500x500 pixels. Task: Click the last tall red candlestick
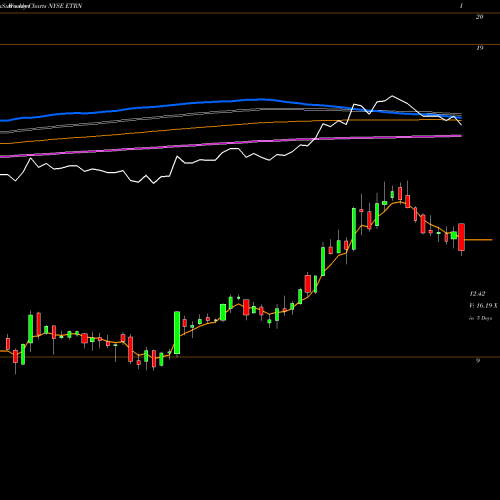point(461,237)
